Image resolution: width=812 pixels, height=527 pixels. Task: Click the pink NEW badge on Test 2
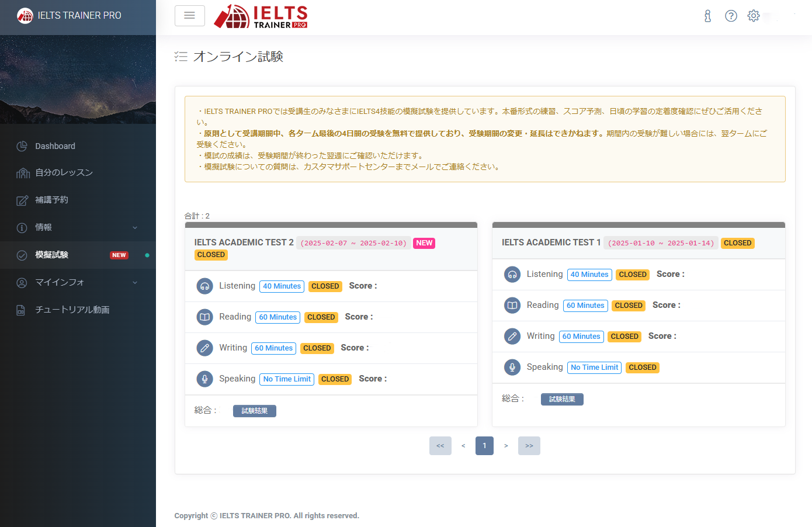click(x=425, y=243)
